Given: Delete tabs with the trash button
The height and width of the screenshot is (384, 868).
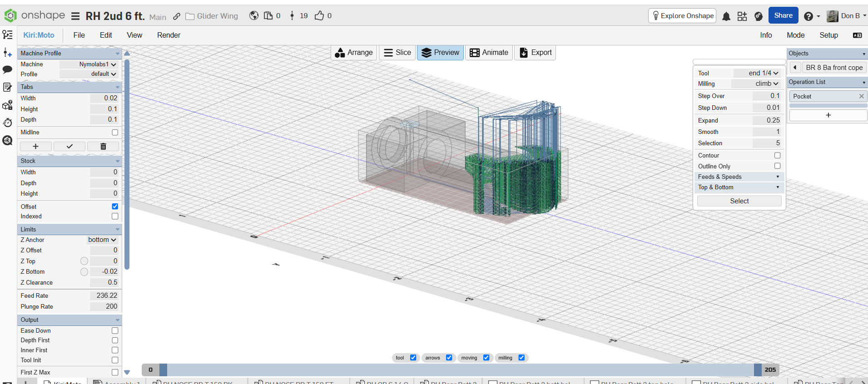Looking at the screenshot, I should (103, 146).
